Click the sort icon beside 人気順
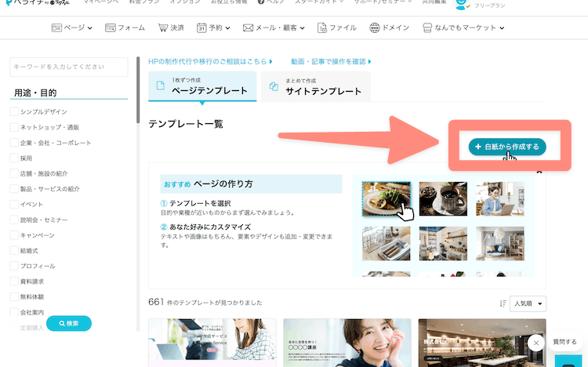This screenshot has height=367, width=588. pyautogui.click(x=503, y=303)
